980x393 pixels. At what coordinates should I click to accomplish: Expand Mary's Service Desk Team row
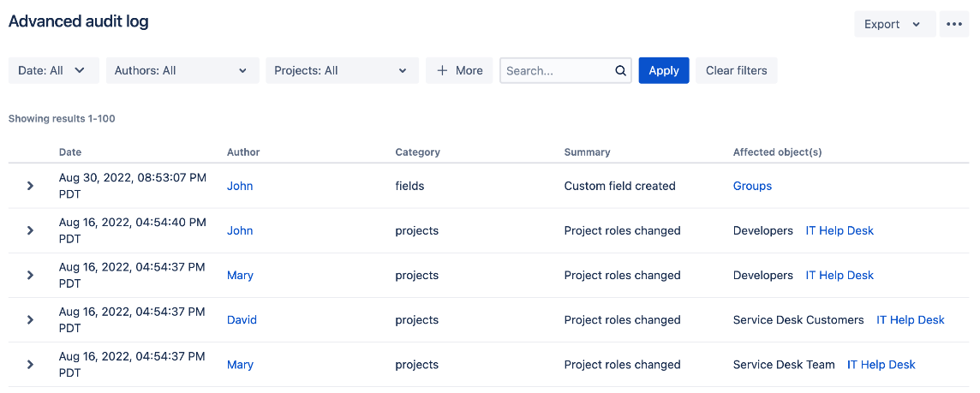click(29, 364)
